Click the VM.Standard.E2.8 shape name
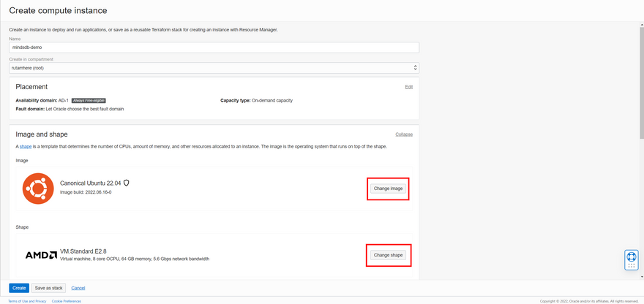The height and width of the screenshot is (304, 644). click(x=78, y=251)
